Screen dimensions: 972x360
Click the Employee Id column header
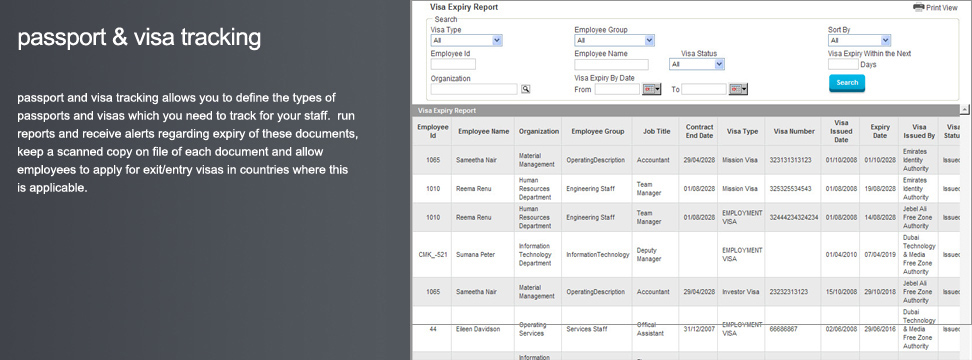tap(433, 131)
